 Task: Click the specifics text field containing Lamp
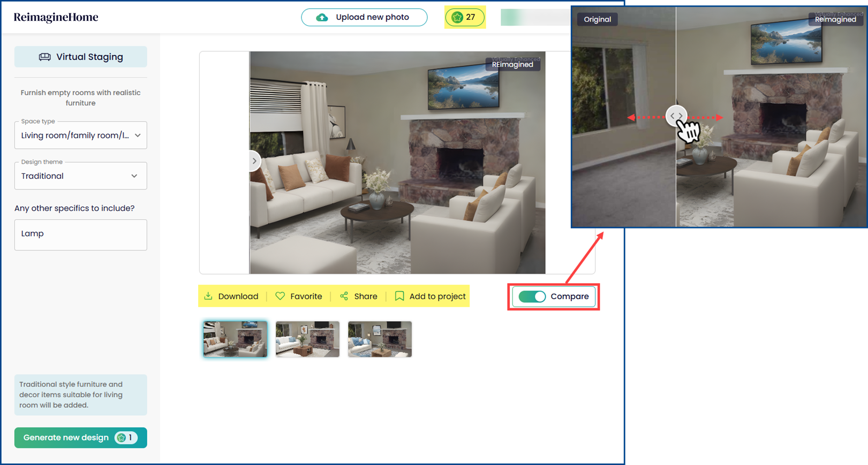click(x=81, y=234)
